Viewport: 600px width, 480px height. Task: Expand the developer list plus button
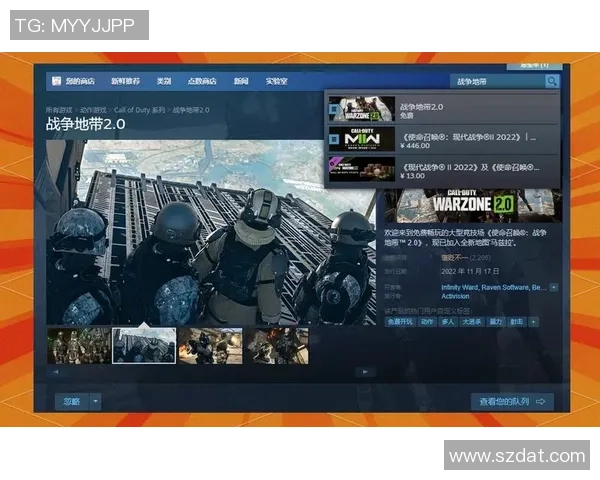click(554, 287)
